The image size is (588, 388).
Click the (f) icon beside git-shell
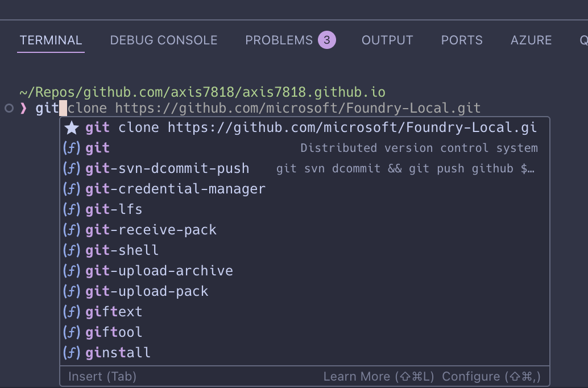[72, 250]
